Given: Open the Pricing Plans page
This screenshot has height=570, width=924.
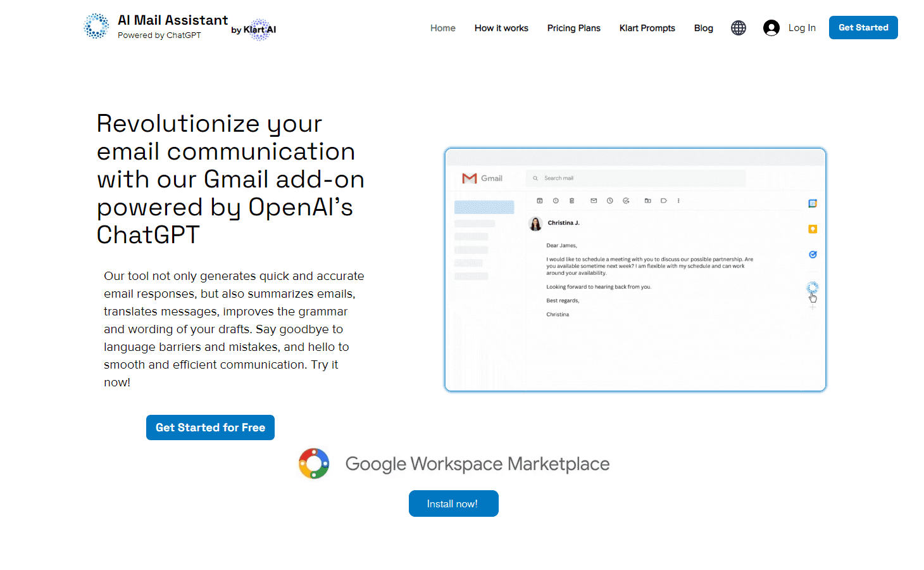Looking at the screenshot, I should click(574, 28).
